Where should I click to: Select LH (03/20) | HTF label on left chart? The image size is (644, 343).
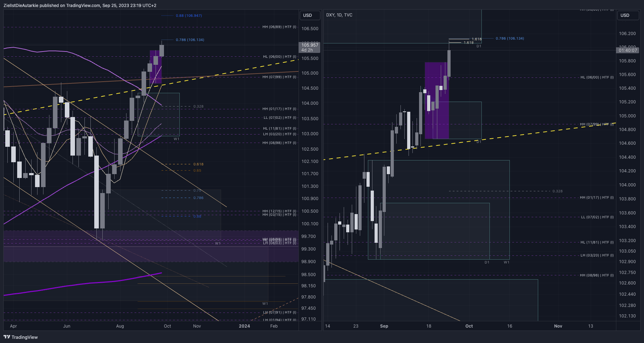click(x=280, y=134)
